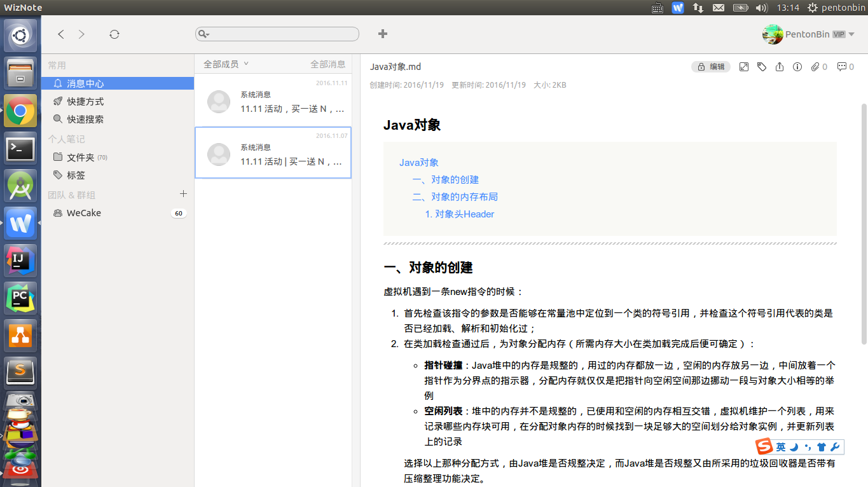Open comments speech bubble icon
Screen dimensions: 868x487
coord(842,67)
